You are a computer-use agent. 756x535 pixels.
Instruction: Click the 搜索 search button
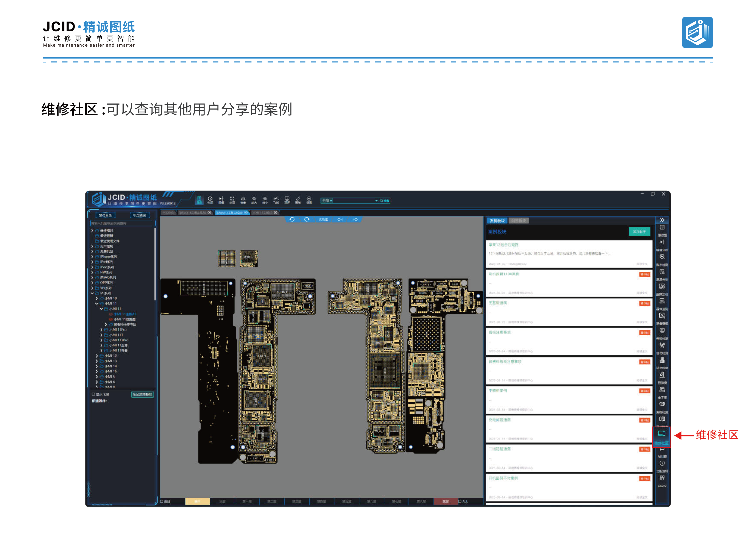(385, 201)
